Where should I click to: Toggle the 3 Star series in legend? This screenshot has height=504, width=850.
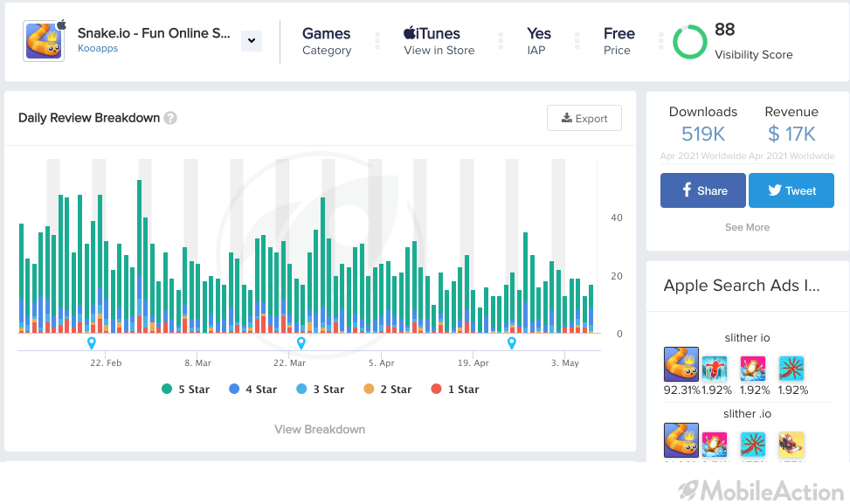pyautogui.click(x=321, y=389)
